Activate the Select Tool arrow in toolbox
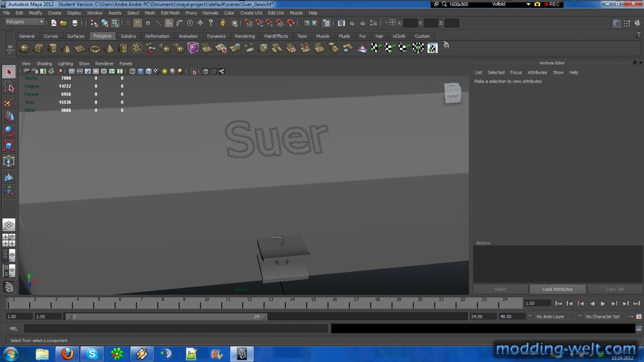The height and width of the screenshot is (362, 644). pos(9,72)
